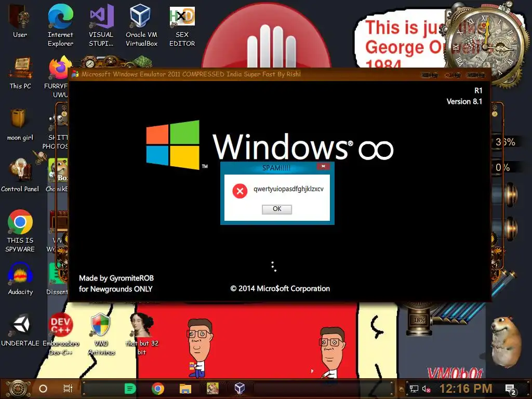Click OK in the SPAM!!!!! dialog
The width and height of the screenshot is (532, 399).
(x=277, y=209)
